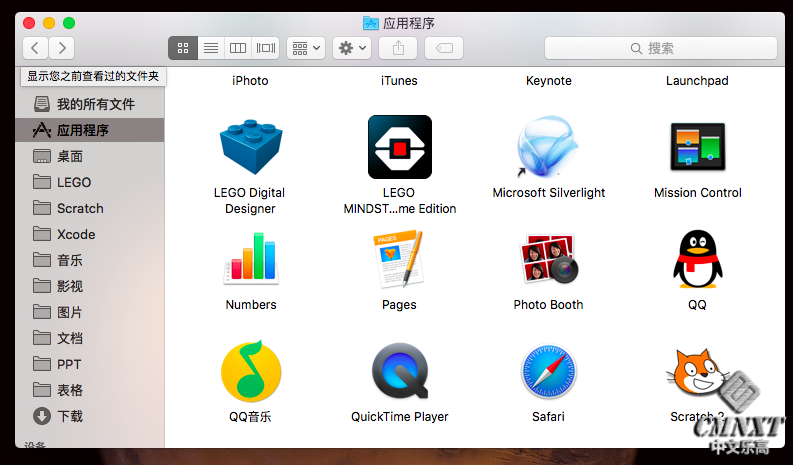Open the QQ音乐 music app icon
This screenshot has height=465, width=793.
point(251,371)
